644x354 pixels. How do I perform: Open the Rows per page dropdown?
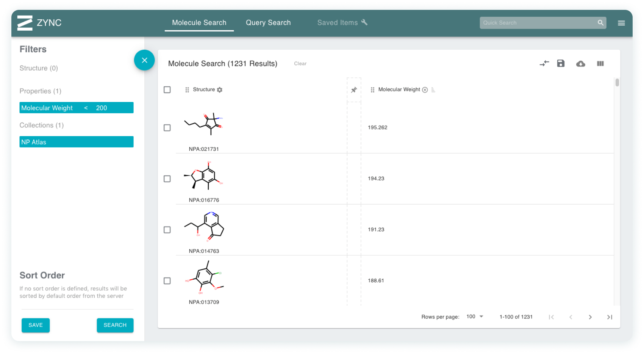[475, 316]
